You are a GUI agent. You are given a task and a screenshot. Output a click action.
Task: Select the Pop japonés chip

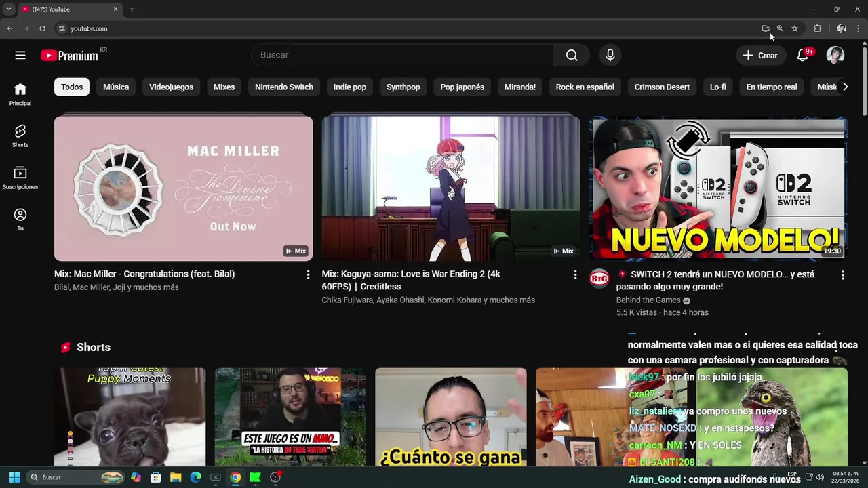tap(462, 87)
